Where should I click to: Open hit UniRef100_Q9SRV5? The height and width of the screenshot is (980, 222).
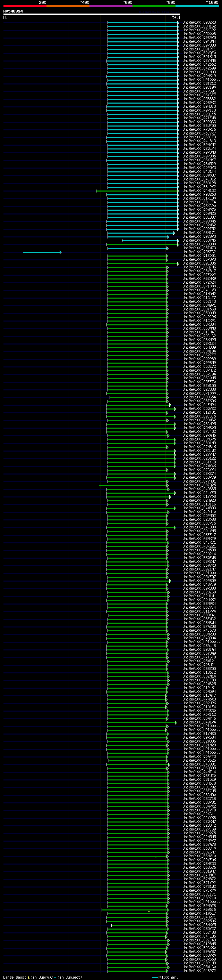[199, 38]
